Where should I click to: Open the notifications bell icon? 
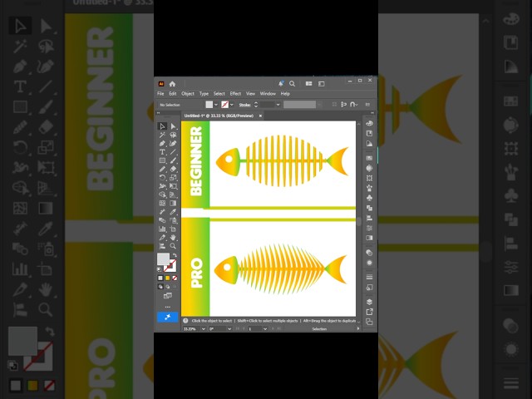[x=281, y=83]
